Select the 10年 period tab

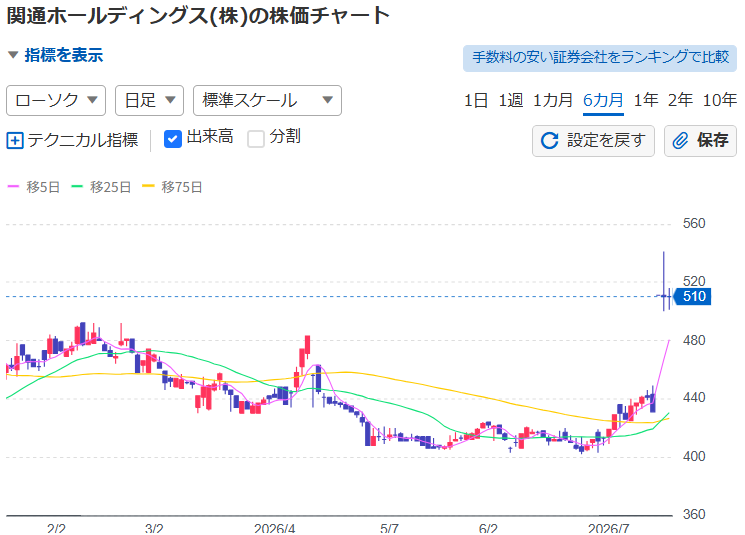click(x=720, y=100)
